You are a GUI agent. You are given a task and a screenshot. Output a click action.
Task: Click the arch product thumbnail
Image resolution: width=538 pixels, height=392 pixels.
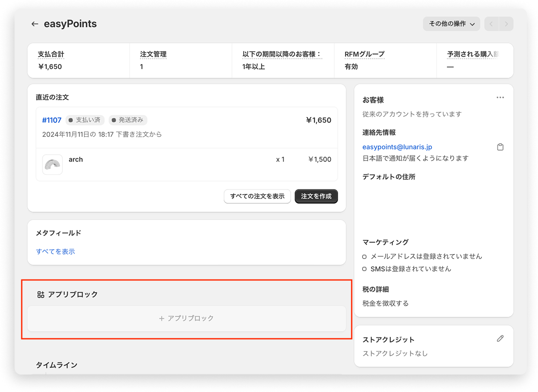[52, 164]
